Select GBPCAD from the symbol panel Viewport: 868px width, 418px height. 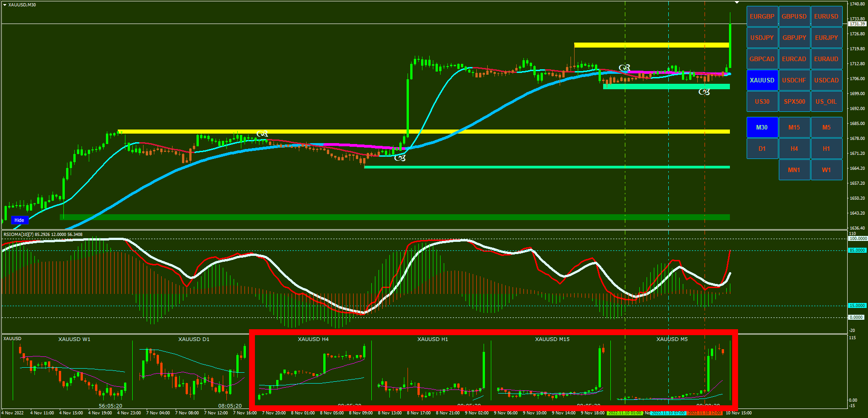point(762,59)
